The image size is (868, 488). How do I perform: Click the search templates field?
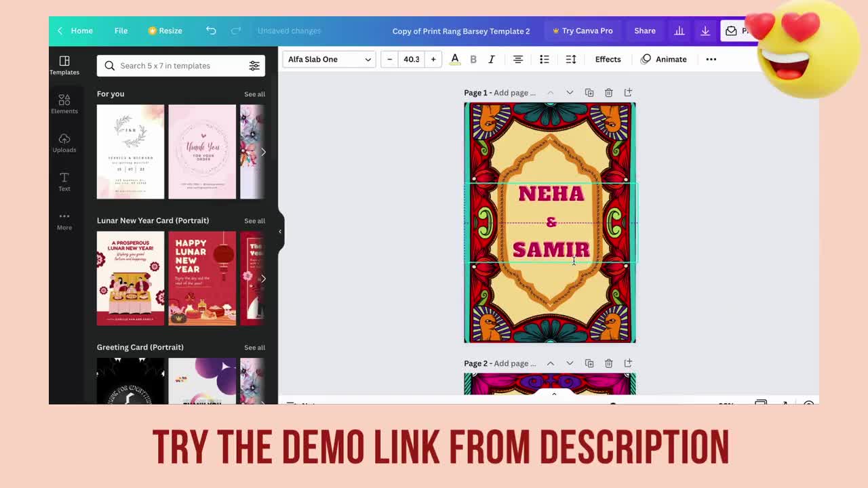click(180, 66)
